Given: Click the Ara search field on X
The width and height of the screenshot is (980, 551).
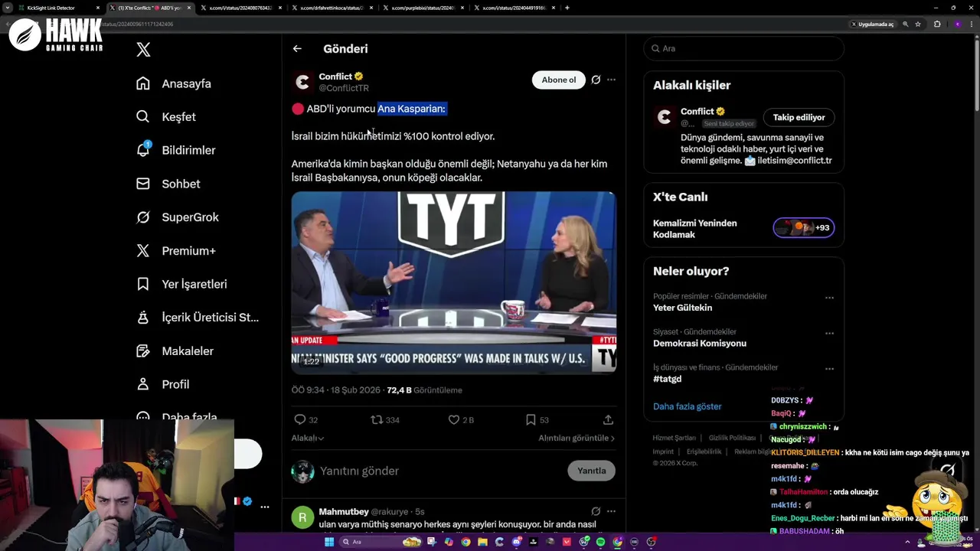Looking at the screenshot, I should pyautogui.click(x=743, y=48).
